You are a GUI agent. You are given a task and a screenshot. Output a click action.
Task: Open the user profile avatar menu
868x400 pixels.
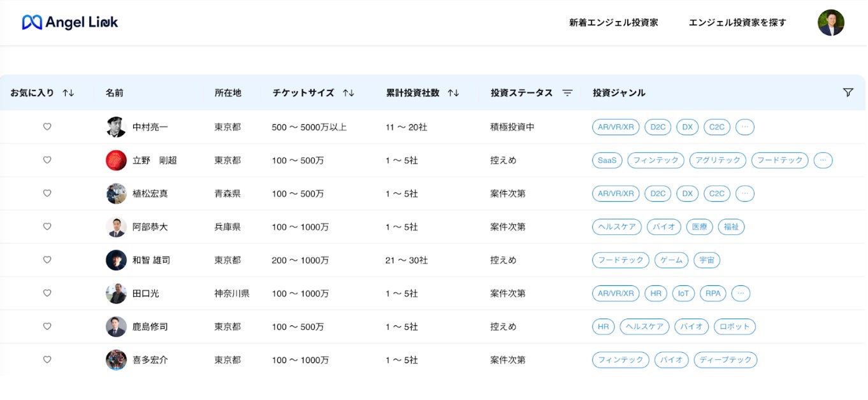pyautogui.click(x=830, y=23)
